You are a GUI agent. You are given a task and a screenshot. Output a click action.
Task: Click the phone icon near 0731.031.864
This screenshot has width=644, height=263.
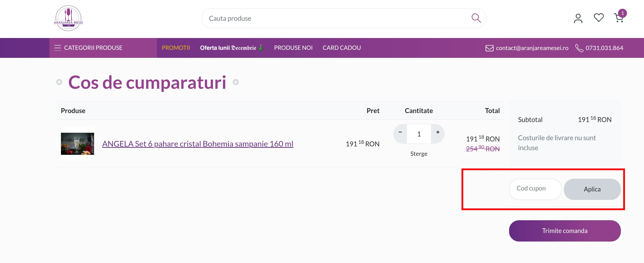tap(579, 48)
